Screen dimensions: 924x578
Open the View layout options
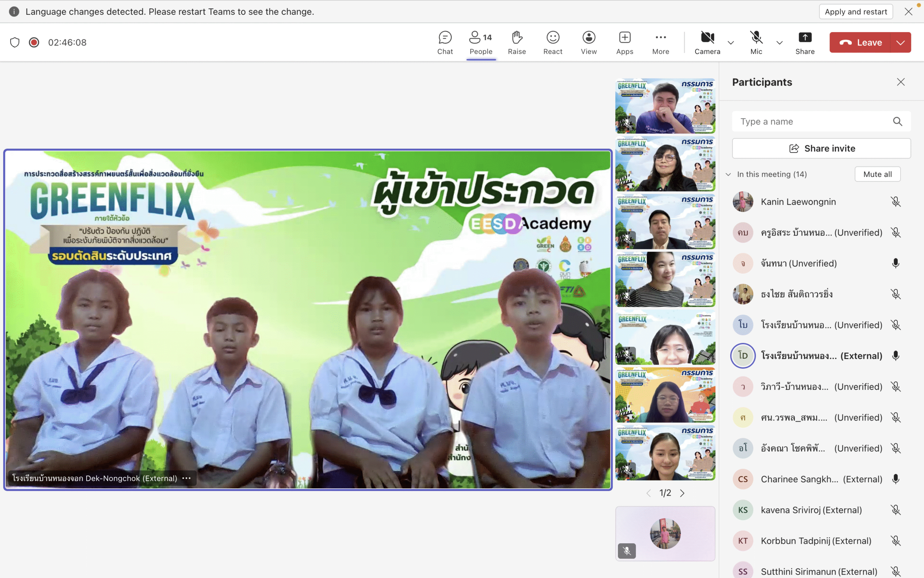tap(588, 42)
